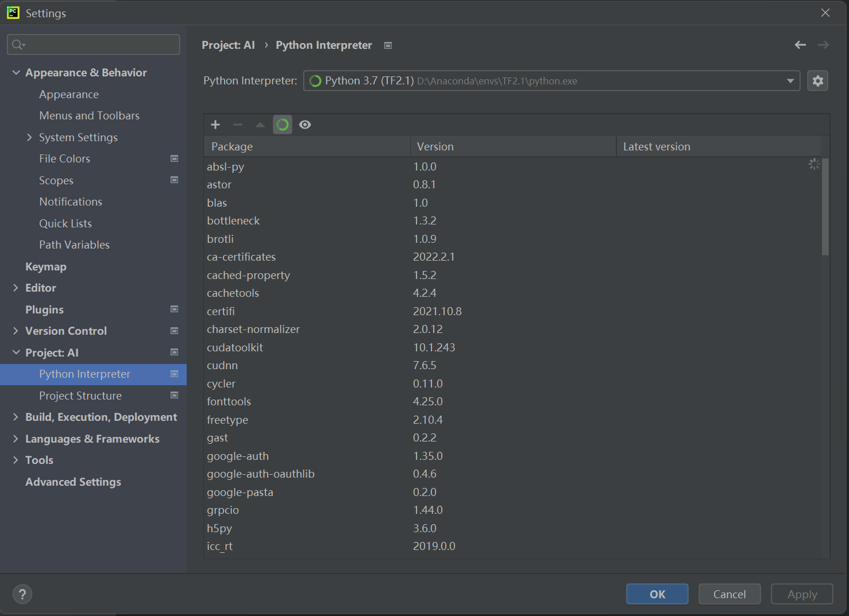Expand the Tools section

click(16, 460)
